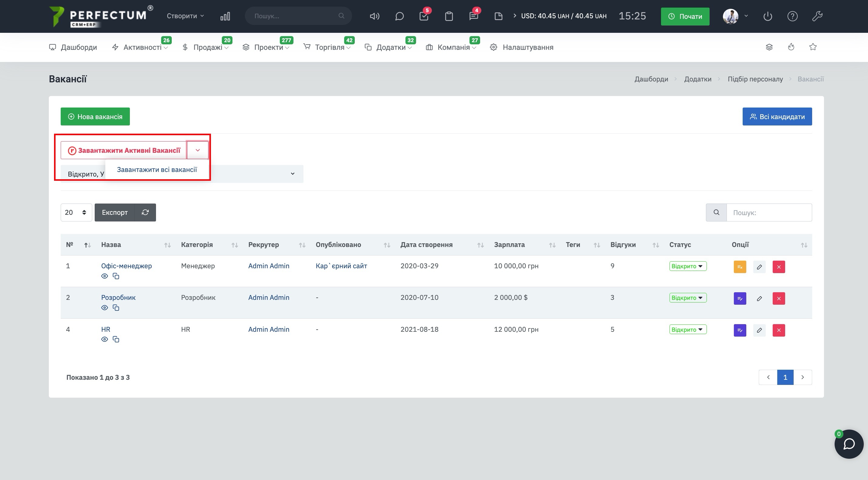
Task: Open the help question mark icon
Action: pyautogui.click(x=792, y=16)
